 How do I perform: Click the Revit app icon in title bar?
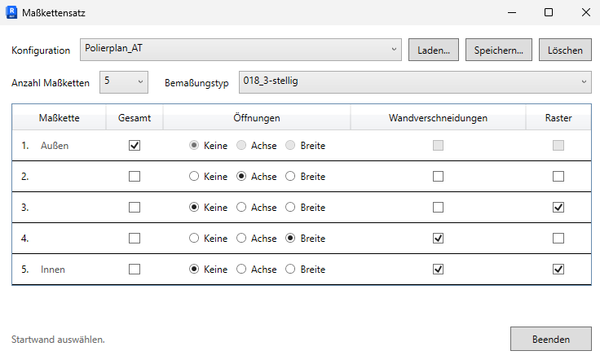coord(11,12)
